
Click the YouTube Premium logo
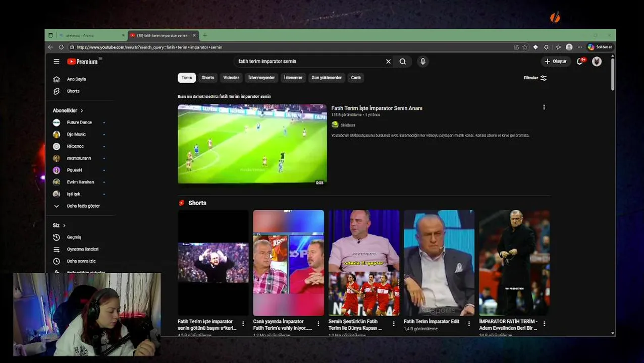pyautogui.click(x=83, y=62)
